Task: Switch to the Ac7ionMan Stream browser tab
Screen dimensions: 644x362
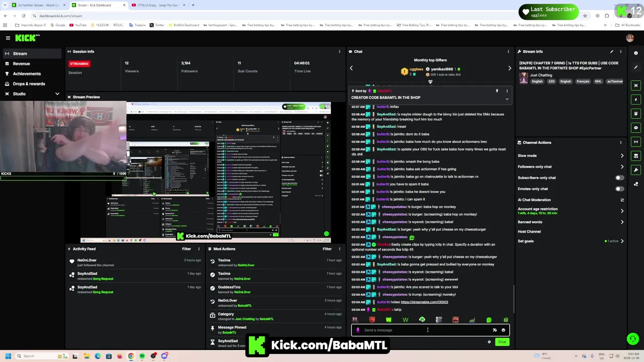Action: coord(38,5)
